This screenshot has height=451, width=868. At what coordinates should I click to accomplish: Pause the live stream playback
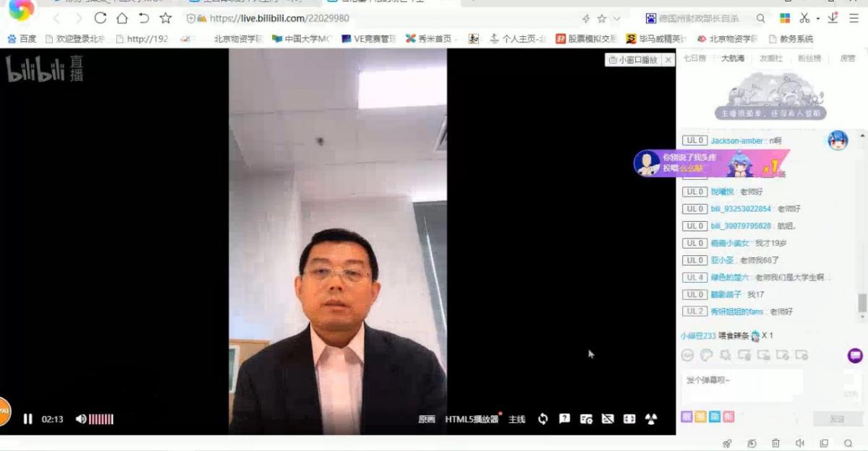coord(27,419)
